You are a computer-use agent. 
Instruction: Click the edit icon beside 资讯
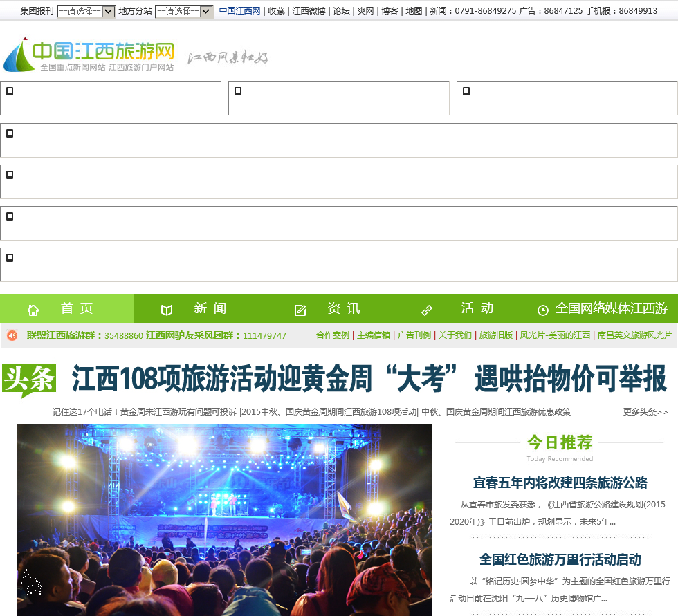click(x=300, y=310)
